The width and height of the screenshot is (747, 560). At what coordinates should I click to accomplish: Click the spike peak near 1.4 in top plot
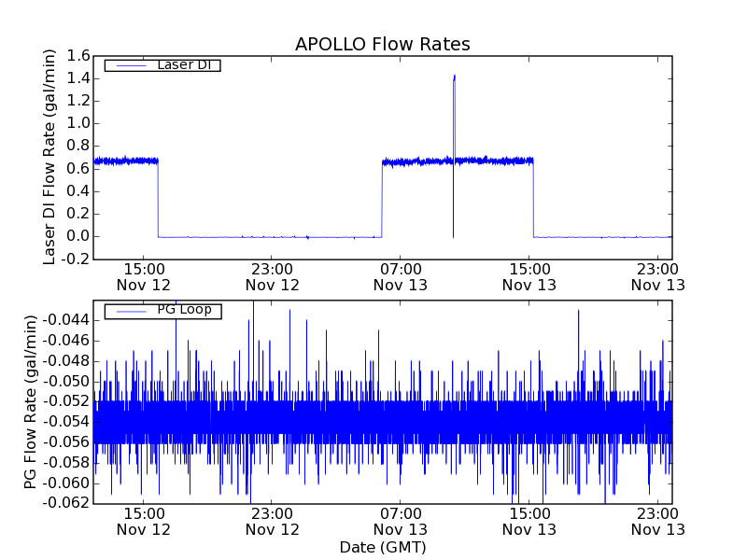point(455,77)
